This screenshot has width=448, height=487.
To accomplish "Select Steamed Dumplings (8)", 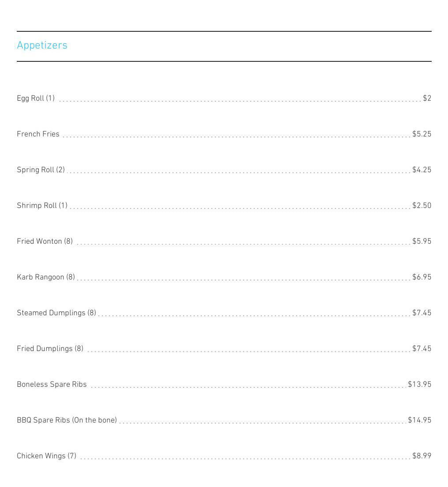I will (56, 313).
